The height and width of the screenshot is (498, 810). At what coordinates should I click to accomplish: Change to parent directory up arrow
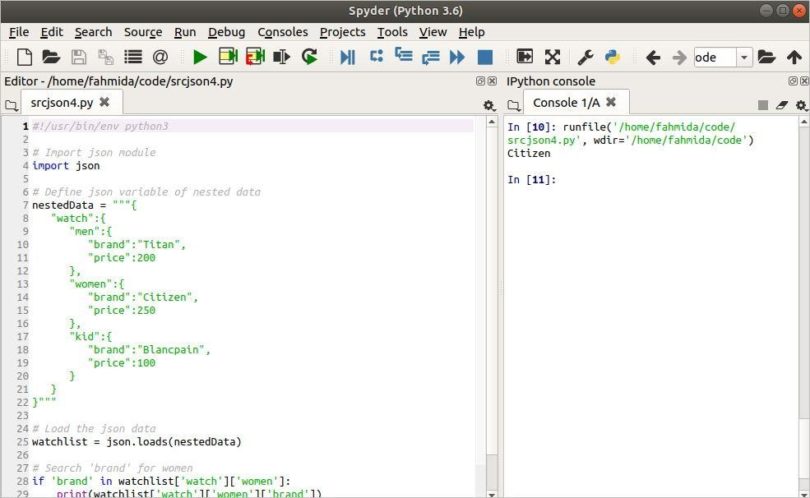click(x=794, y=57)
